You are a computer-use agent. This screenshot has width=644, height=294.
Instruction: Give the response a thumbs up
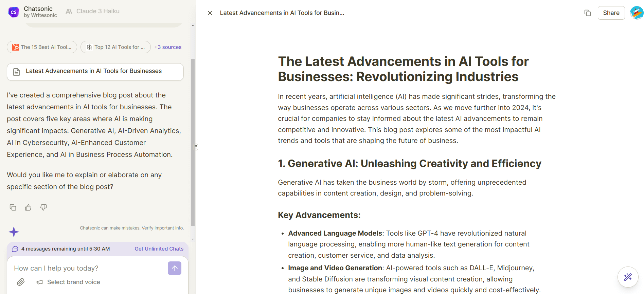pos(28,207)
